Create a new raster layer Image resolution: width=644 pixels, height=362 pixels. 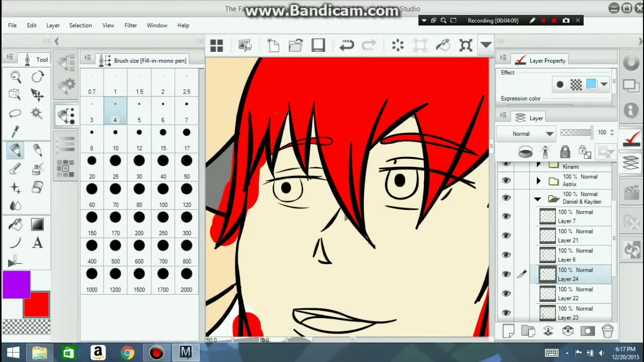[x=509, y=331]
